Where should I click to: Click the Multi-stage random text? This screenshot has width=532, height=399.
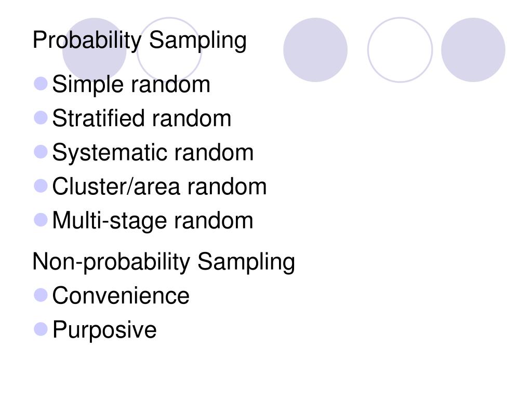pyautogui.click(x=153, y=221)
